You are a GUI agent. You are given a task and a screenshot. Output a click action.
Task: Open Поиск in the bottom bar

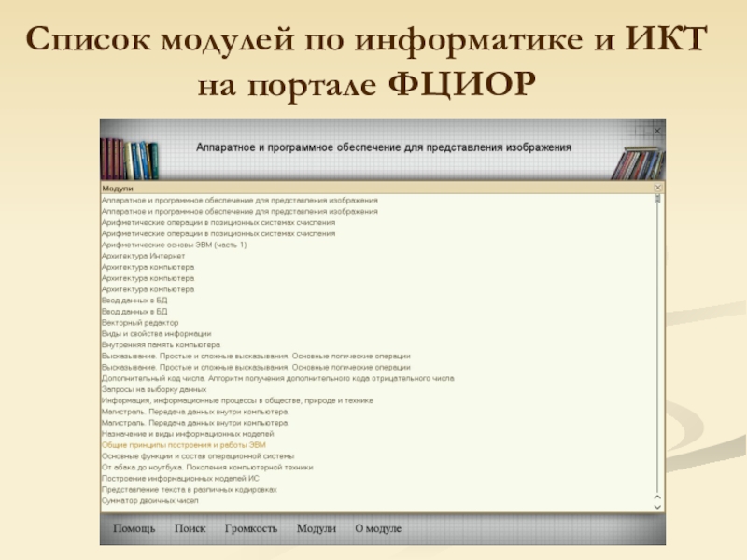(x=190, y=528)
